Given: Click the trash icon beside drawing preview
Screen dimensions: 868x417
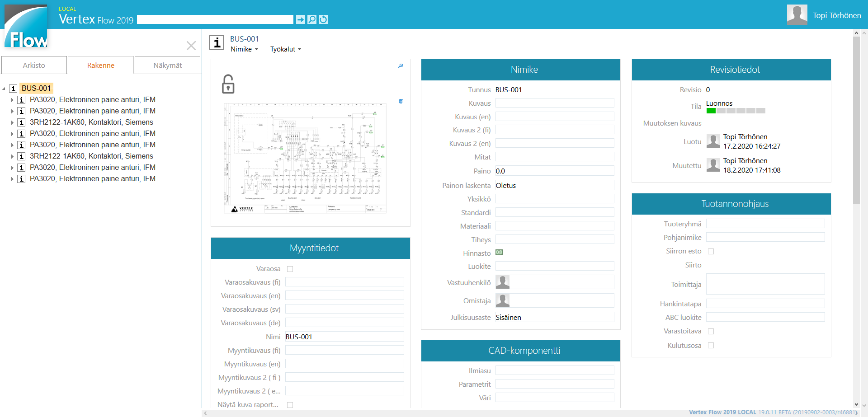Looking at the screenshot, I should coord(401,101).
